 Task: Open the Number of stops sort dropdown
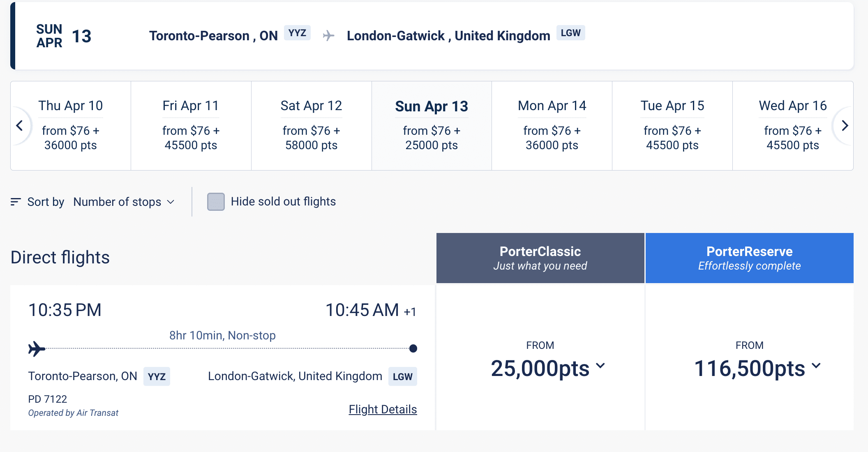[124, 202]
